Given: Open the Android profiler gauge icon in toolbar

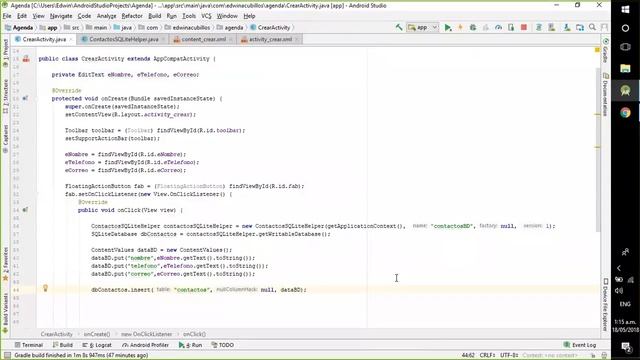Looking at the screenshot, I should [498, 27].
